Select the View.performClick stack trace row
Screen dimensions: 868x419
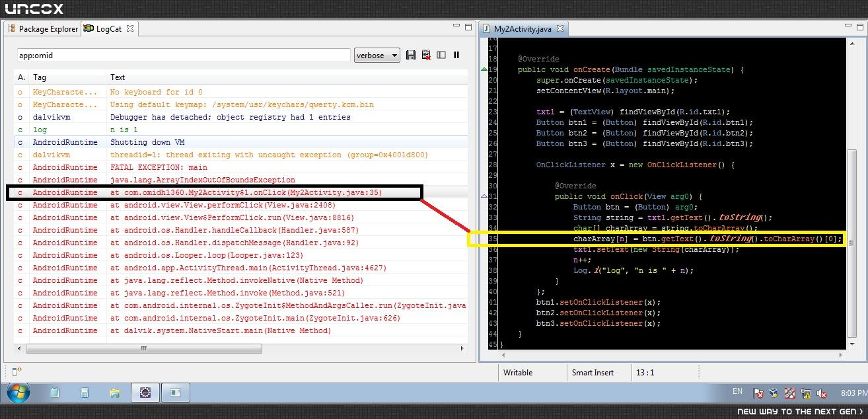coord(241,205)
